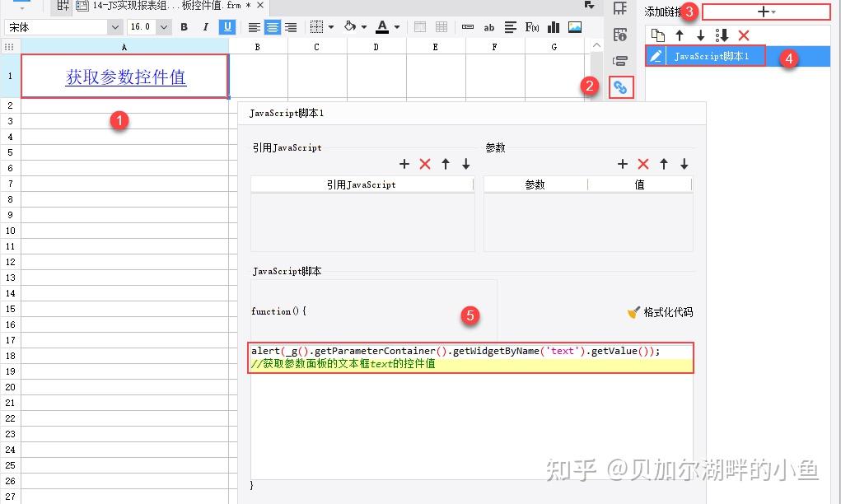This screenshot has height=504, width=841.
Task: Add a new 参数 row with the plus icon
Action: 623,164
